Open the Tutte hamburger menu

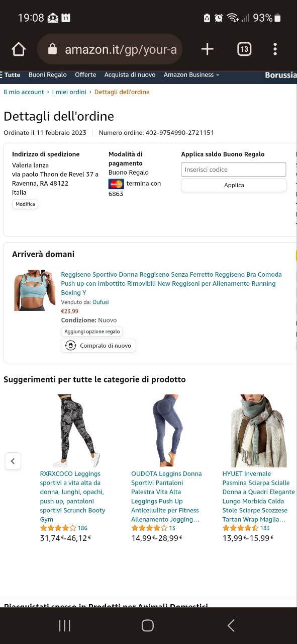pyautogui.click(x=11, y=75)
